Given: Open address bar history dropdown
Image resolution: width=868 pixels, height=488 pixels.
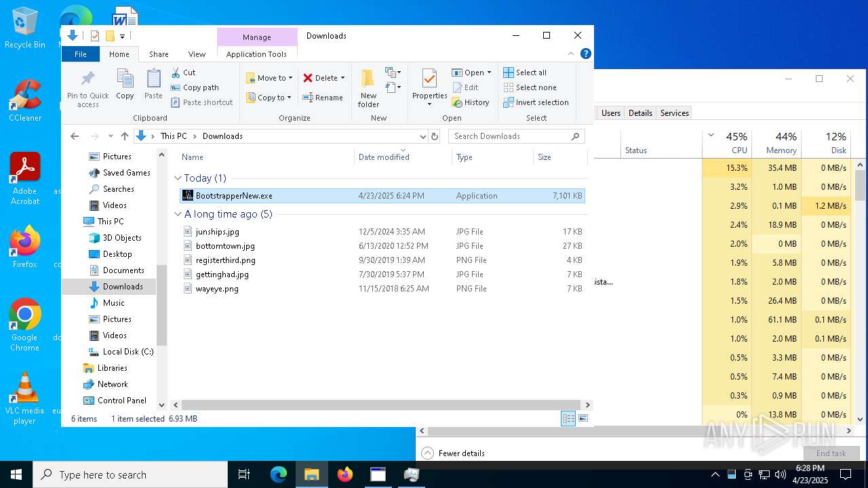Looking at the screenshot, I should (422, 136).
